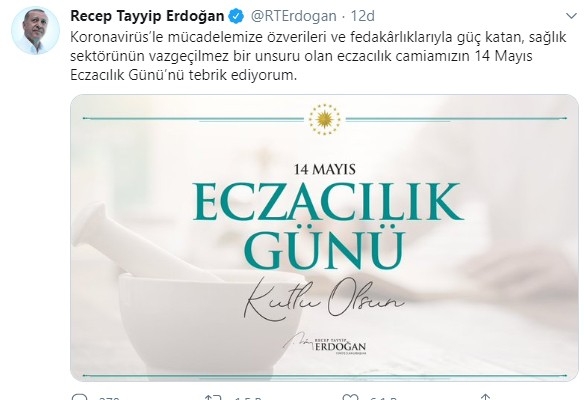
Task: Click the Erdoğan signature logo in image
Action: click(325, 344)
